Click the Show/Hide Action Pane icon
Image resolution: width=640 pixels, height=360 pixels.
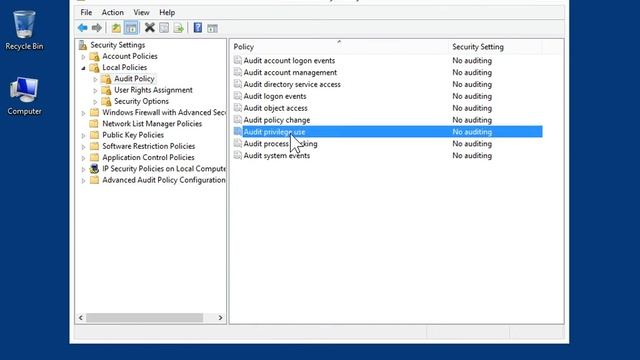pos(212,28)
